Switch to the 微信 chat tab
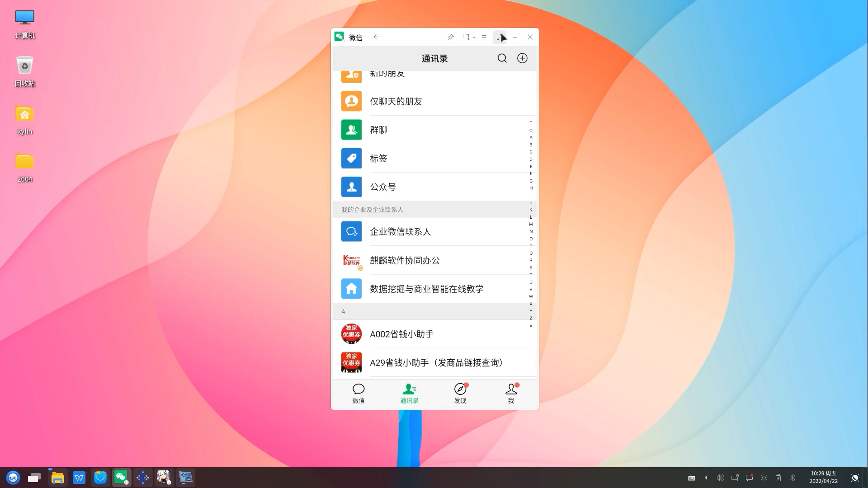This screenshot has height=488, width=868. point(358,393)
